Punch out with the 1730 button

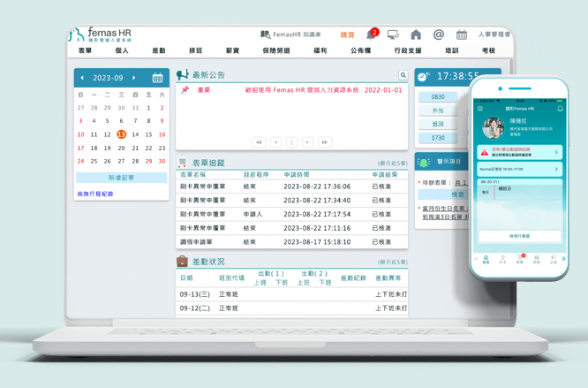tap(438, 138)
